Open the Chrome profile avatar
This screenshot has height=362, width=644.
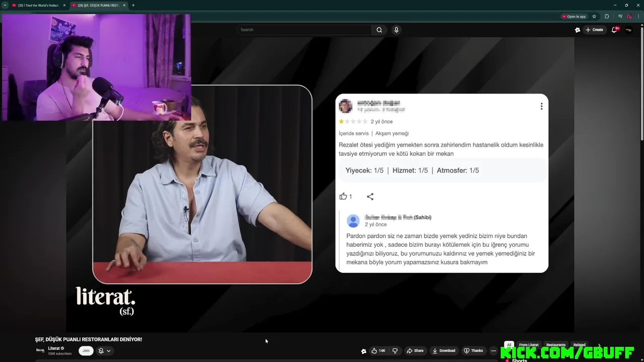point(629,17)
